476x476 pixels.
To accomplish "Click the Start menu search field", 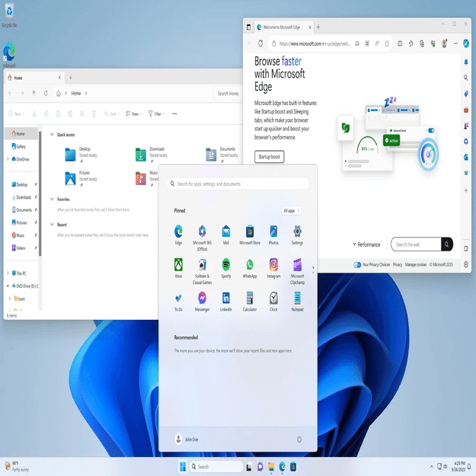I will (x=238, y=184).
